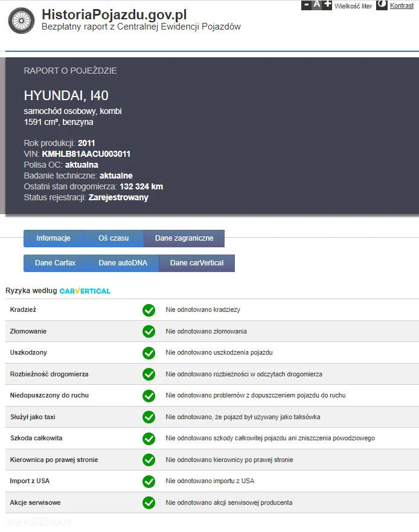Click the HistoriaPojazdu.gov.pl site title

(114, 14)
